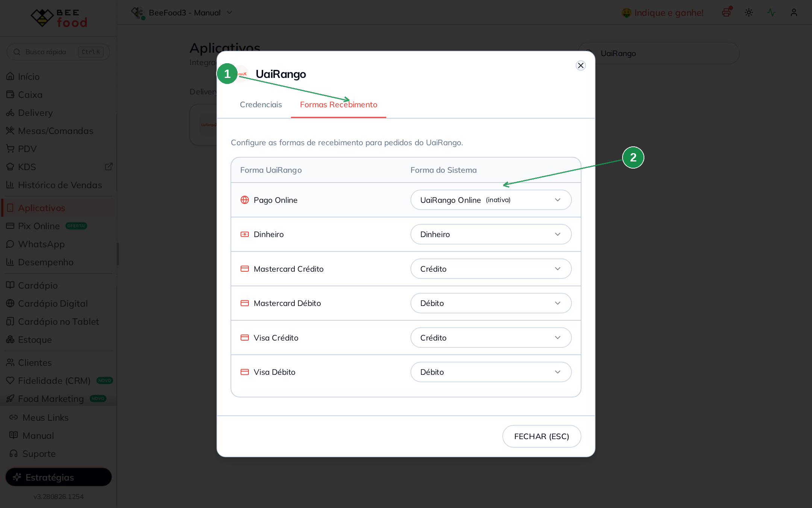
Task: Click the PDV cart icon
Action: tap(10, 149)
